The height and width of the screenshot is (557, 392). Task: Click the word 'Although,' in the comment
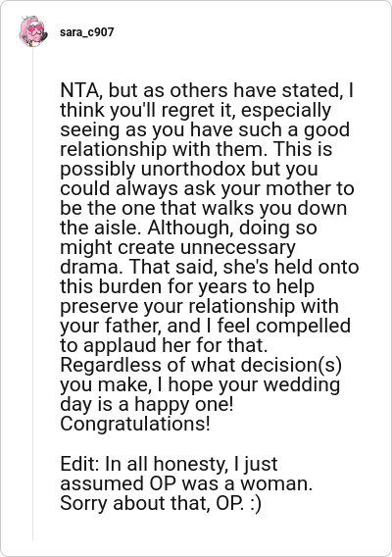point(191,228)
